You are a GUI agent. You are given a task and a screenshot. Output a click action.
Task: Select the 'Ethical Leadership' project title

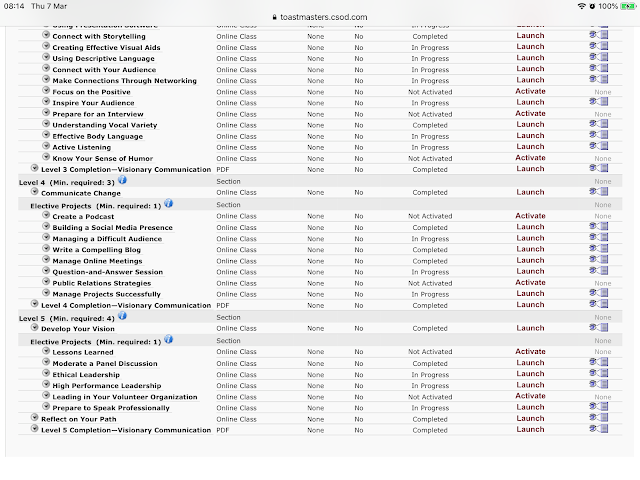coord(86,375)
